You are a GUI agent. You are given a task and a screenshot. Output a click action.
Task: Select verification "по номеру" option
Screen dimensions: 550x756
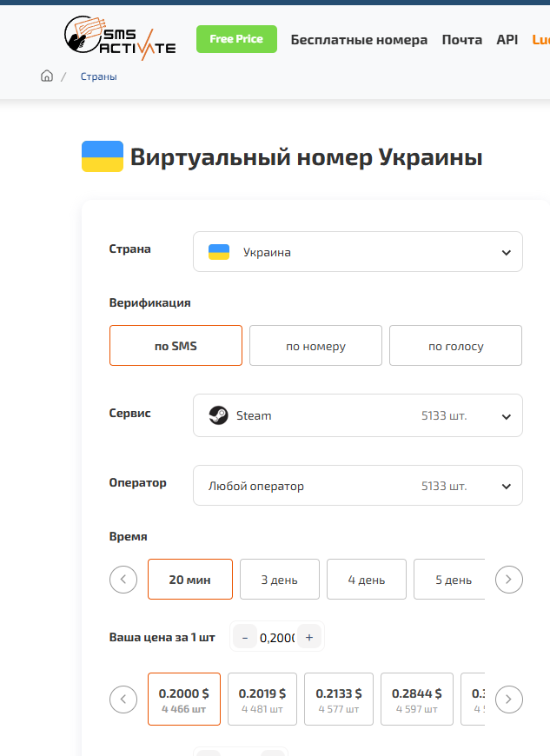pos(315,346)
